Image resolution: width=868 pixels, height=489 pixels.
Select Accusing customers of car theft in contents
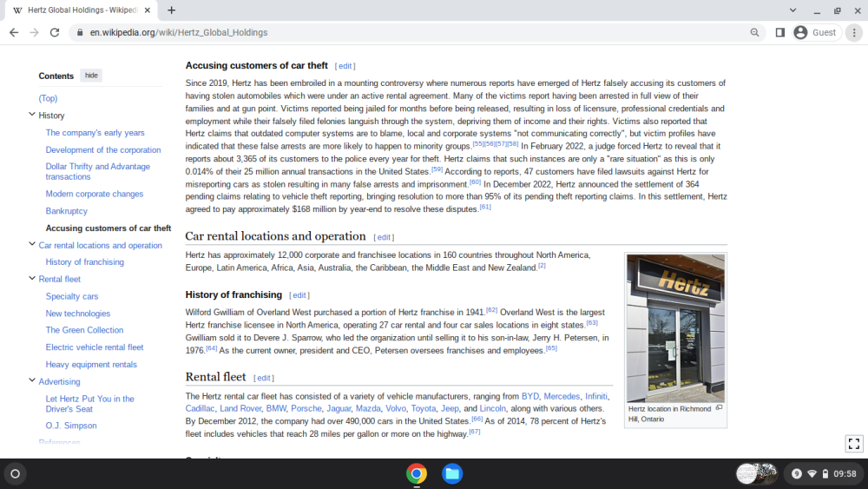point(108,228)
